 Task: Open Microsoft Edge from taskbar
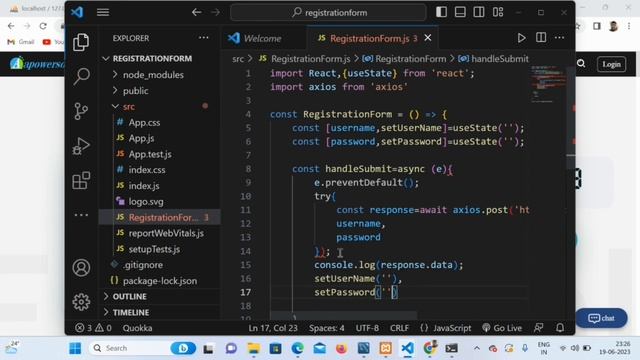point(298,348)
